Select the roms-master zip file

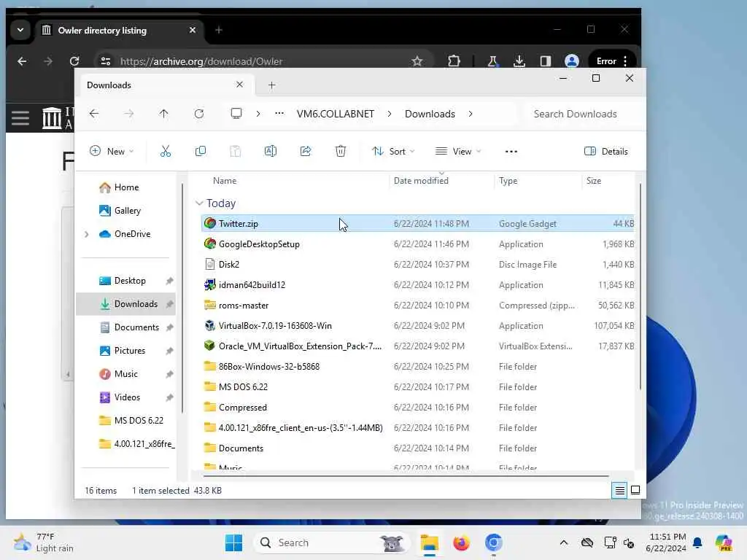click(418, 306)
